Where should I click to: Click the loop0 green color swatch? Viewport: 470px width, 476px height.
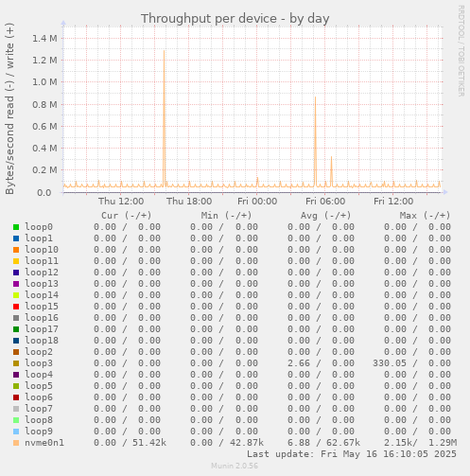[16, 227]
